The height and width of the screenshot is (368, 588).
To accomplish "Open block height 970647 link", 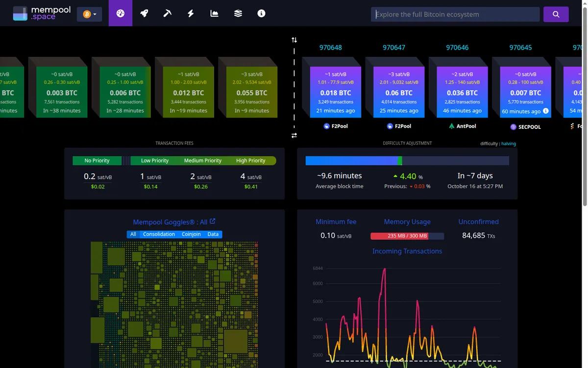I will 394,48.
